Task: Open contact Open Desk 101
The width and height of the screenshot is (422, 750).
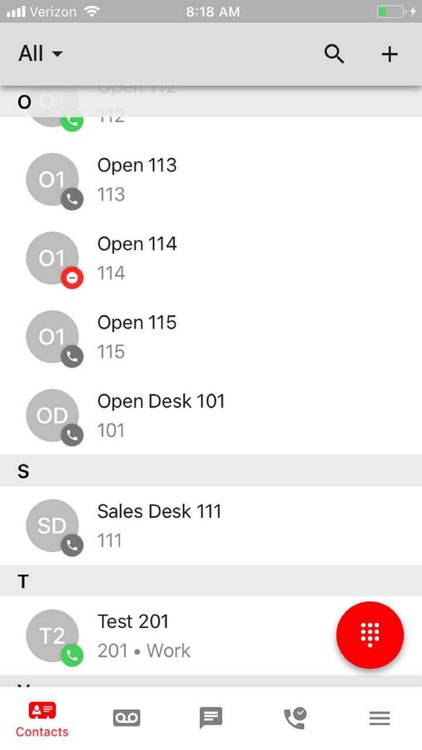Action: point(211,415)
